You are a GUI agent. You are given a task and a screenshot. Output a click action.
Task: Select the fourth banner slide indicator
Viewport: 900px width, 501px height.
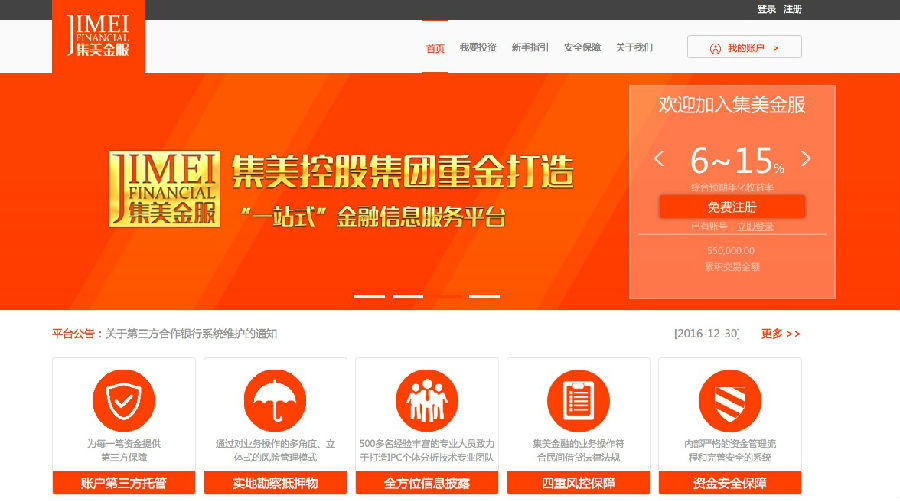[484, 296]
